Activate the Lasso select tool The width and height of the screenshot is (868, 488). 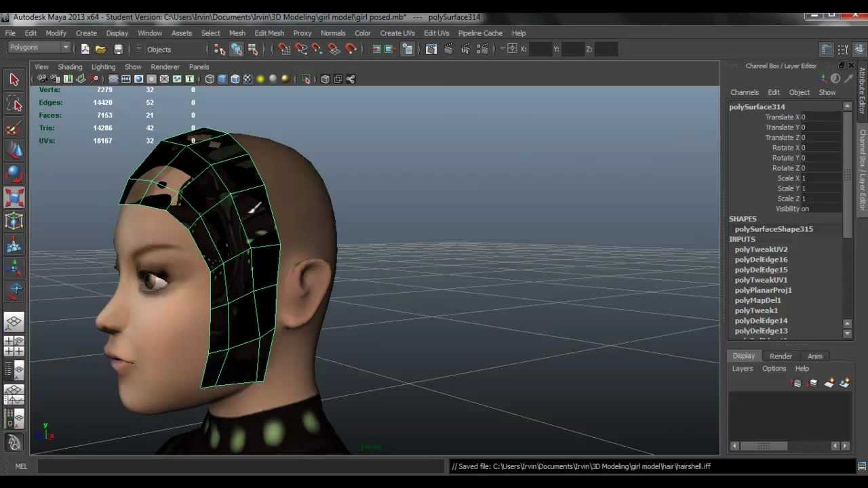(14, 104)
